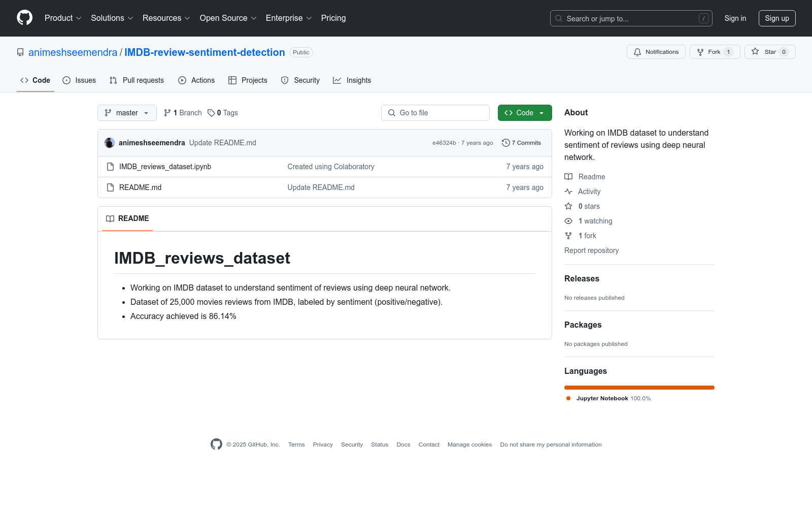Screen dimensions: 812x508
Task: Open the footer Status link
Action: [x=380, y=444]
